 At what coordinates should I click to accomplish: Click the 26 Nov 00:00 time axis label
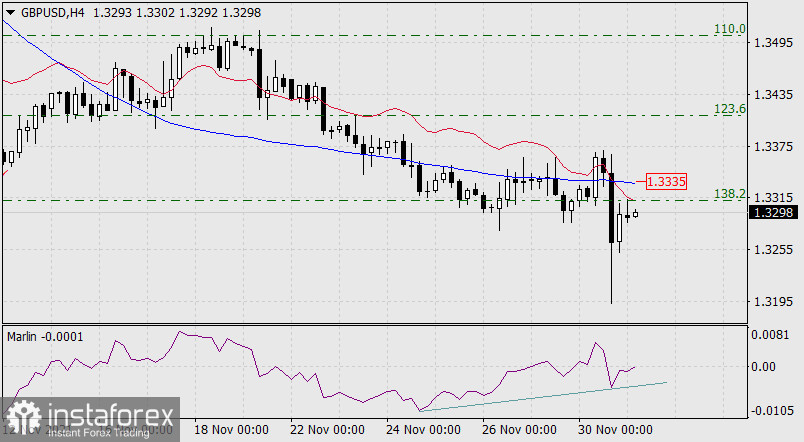(x=520, y=430)
